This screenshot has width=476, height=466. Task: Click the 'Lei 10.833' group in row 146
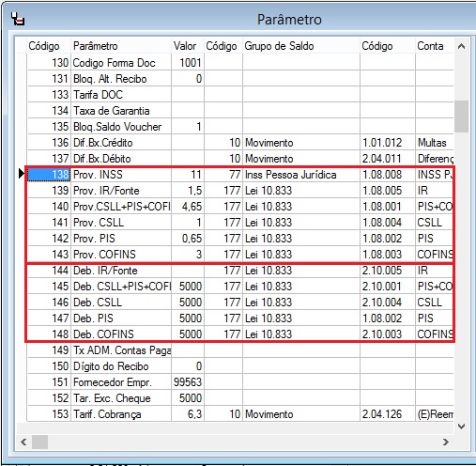tap(301, 303)
